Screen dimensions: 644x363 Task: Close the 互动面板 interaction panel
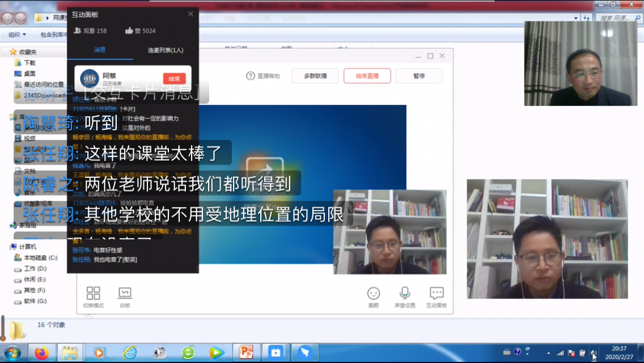[x=190, y=14]
